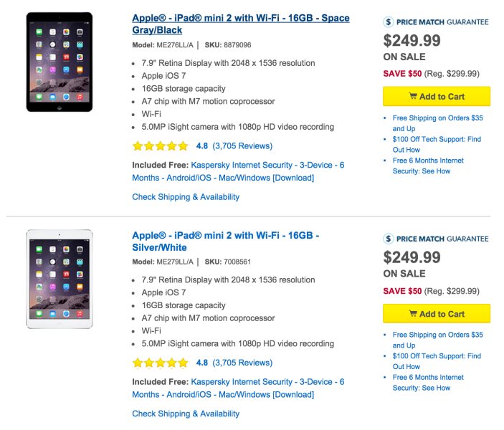Click the Space Gray iPad mini product image
The width and height of the screenshot is (504, 430).
(x=60, y=62)
